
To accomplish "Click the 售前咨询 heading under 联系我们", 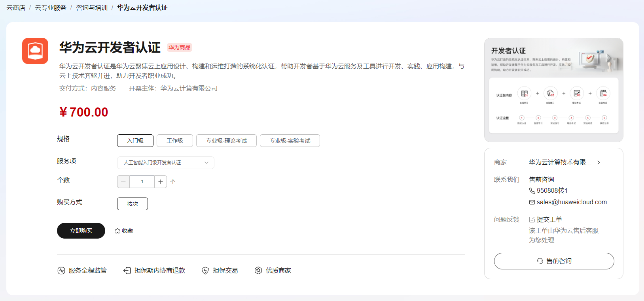I will (x=542, y=180).
